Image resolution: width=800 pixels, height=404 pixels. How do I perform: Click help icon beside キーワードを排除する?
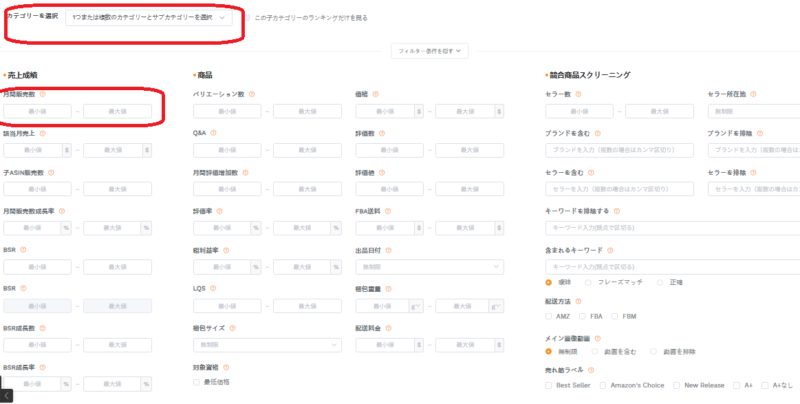pos(616,211)
